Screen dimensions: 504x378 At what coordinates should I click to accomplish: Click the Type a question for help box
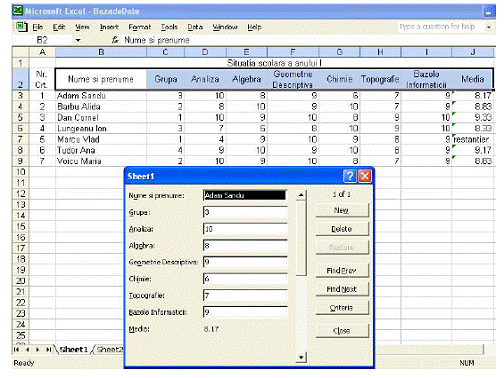click(440, 27)
